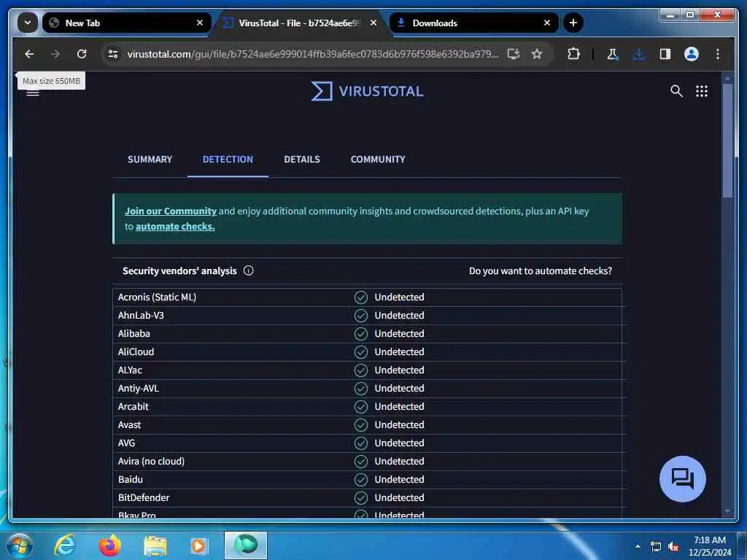Screen dimensions: 747x560
Task: Click the AVG vendor name
Action: pyautogui.click(x=126, y=443)
